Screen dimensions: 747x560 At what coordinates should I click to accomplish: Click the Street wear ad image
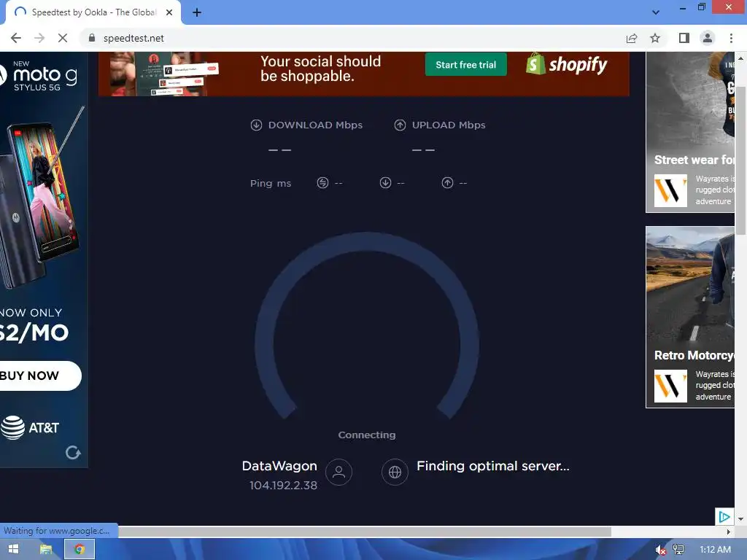click(x=690, y=100)
